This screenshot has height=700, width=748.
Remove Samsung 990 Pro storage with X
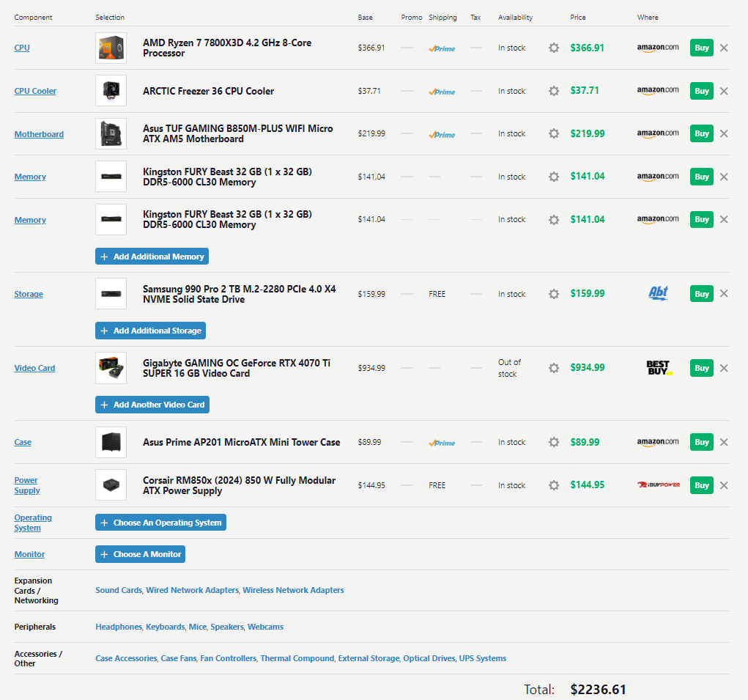click(x=724, y=293)
